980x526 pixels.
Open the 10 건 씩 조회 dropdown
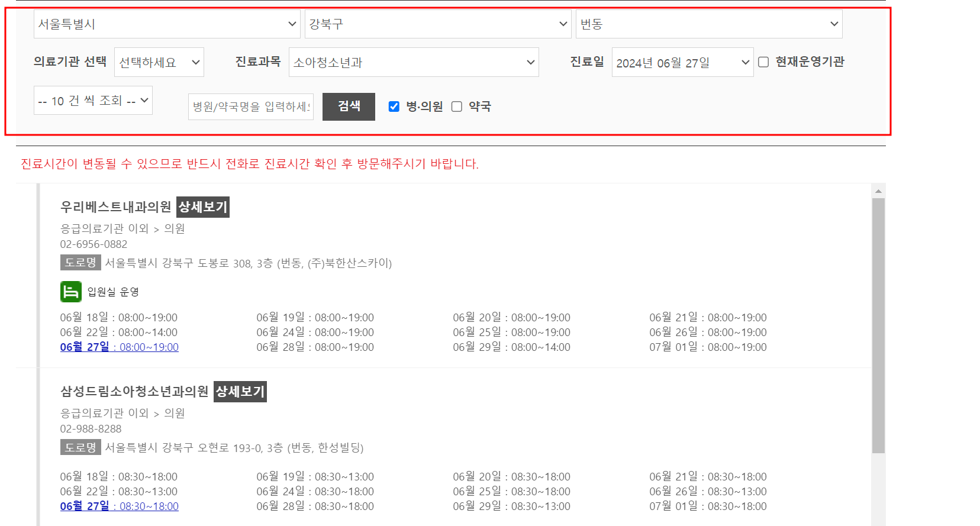(93, 101)
